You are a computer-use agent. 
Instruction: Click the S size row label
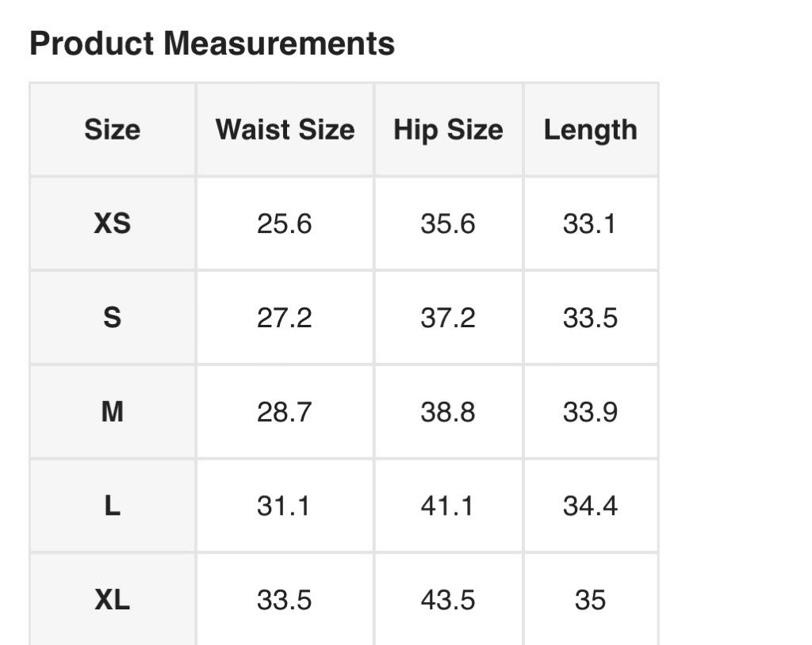point(112,318)
